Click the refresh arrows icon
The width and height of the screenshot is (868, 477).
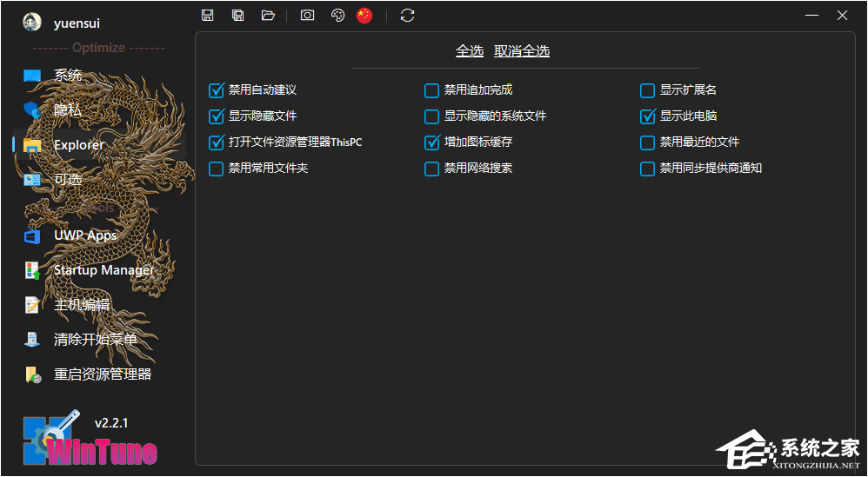point(407,16)
